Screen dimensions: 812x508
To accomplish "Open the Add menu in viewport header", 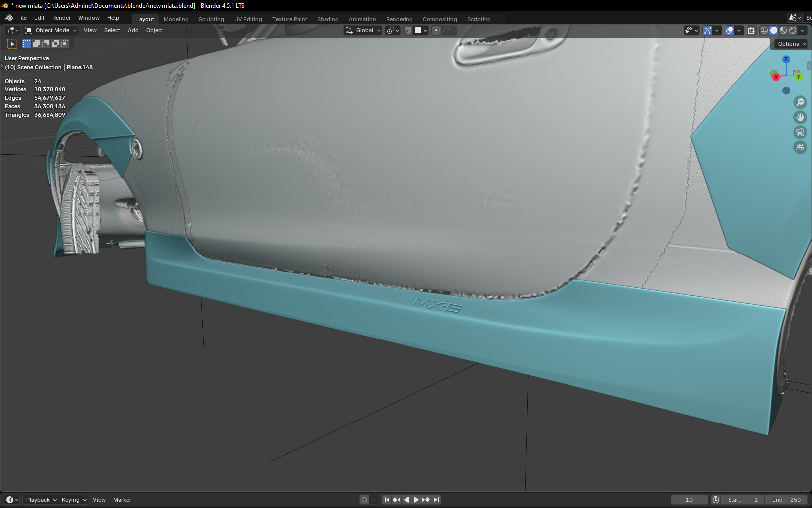I will tap(133, 30).
